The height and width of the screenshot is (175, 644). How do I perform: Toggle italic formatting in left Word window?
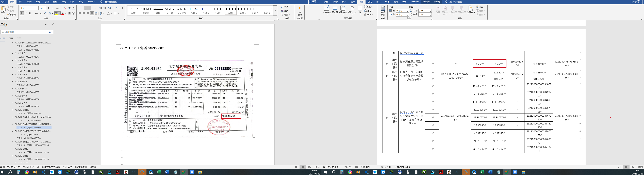tap(26, 13)
